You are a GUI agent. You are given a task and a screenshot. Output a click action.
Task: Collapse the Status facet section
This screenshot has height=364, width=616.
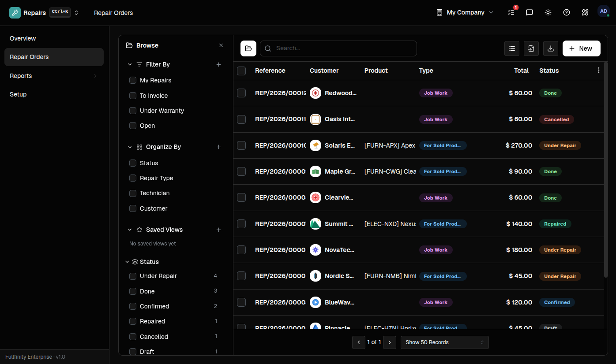point(127,262)
